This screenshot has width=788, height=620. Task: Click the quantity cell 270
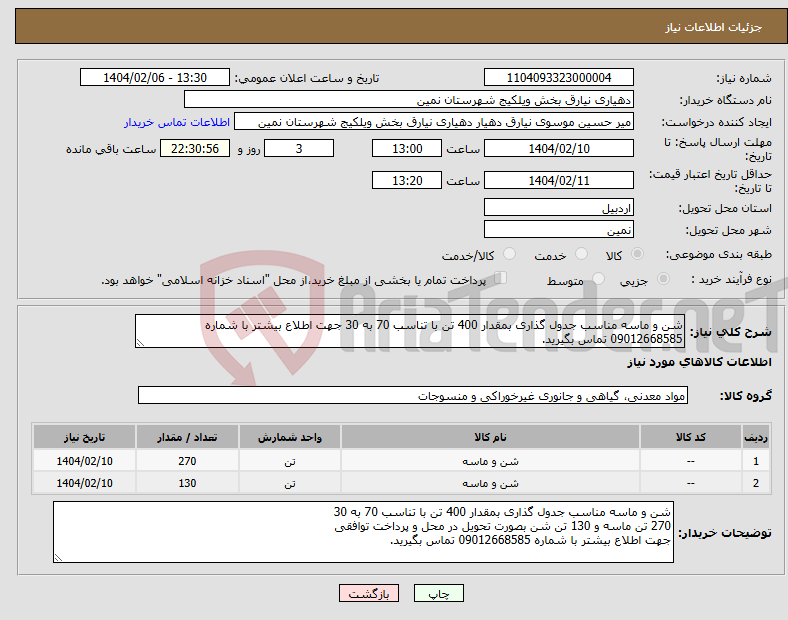187,461
